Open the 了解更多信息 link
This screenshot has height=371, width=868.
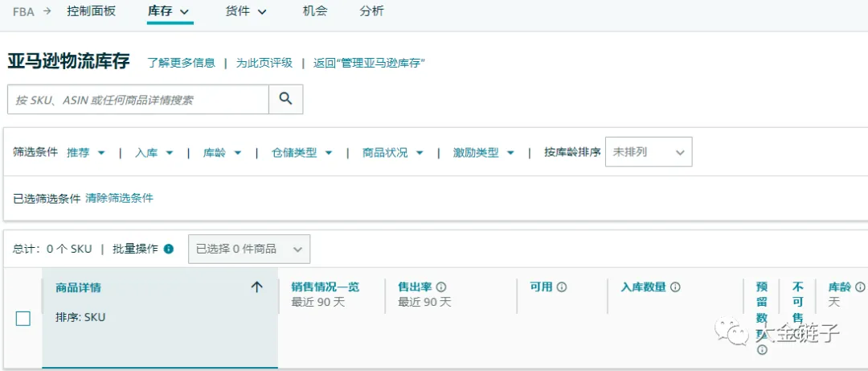coord(181,63)
